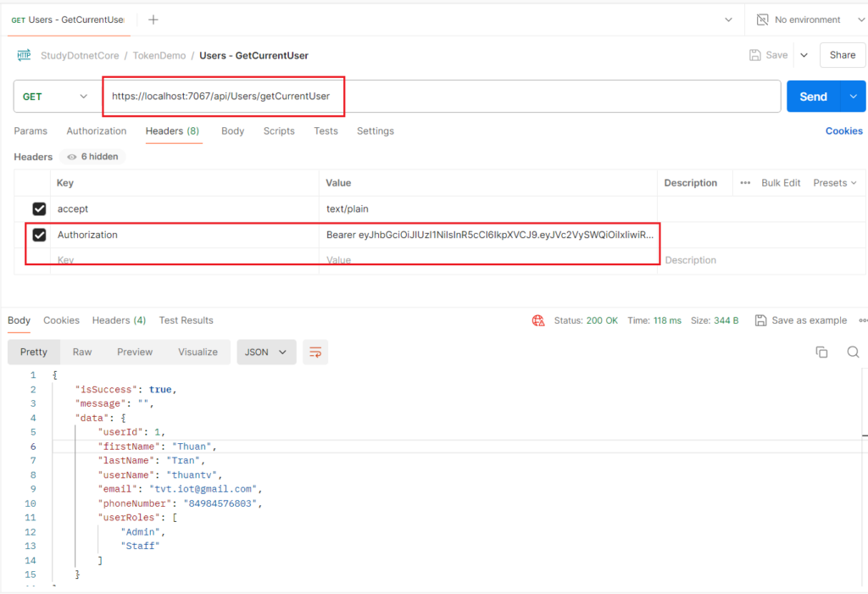The width and height of the screenshot is (868, 594).
Task: Open the Scripts tab
Action: coord(279,131)
